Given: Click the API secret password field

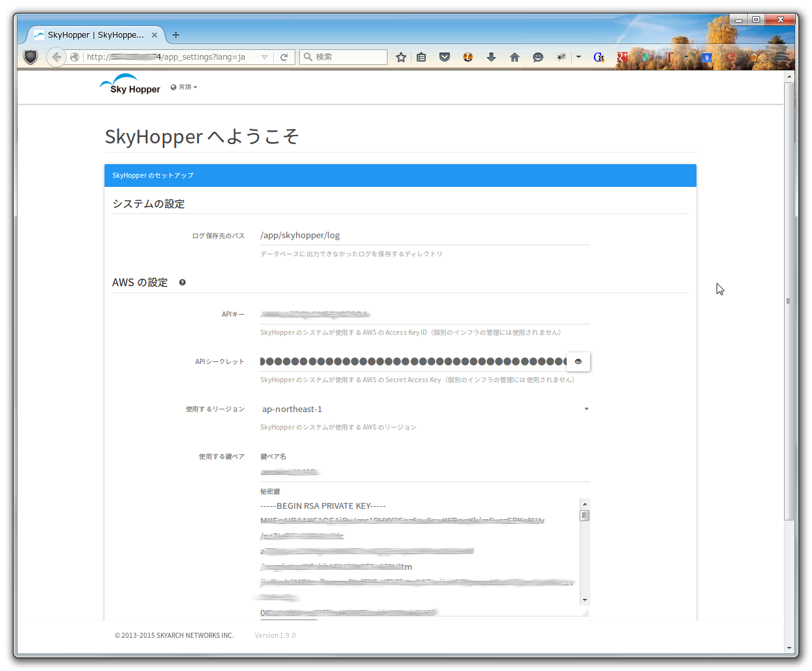Looking at the screenshot, I should tap(413, 361).
